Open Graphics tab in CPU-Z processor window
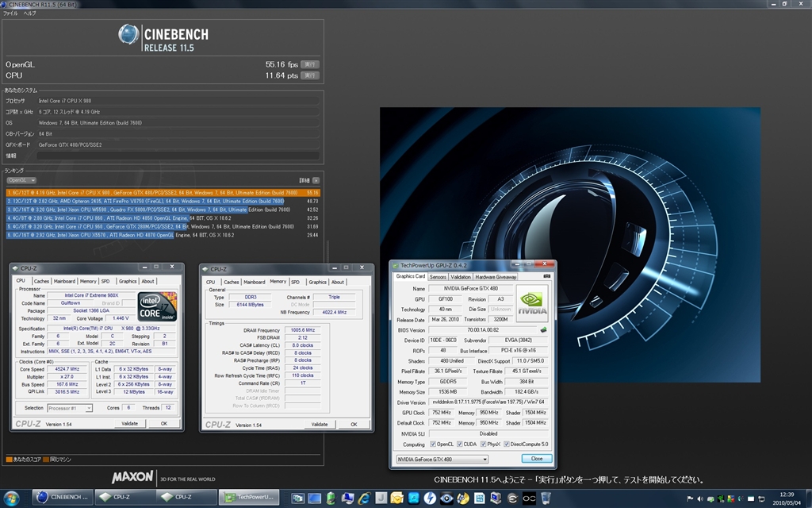Image resolution: width=812 pixels, height=508 pixels. coord(128,281)
